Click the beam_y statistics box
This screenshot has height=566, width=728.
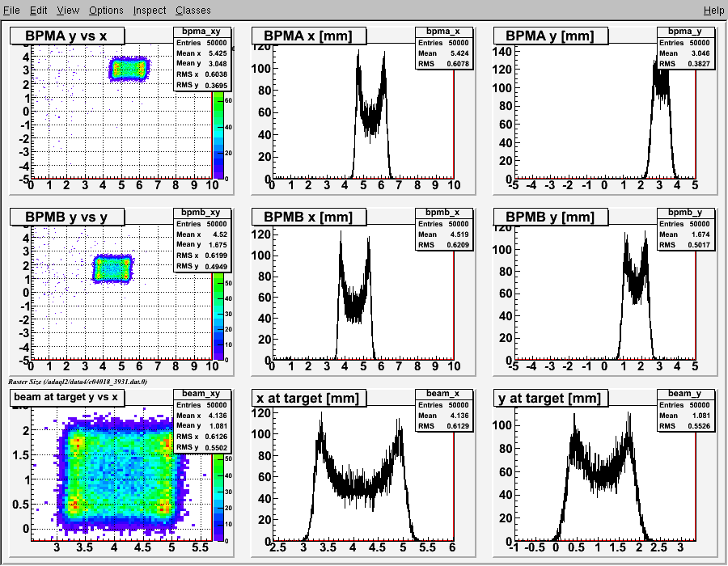(685, 410)
